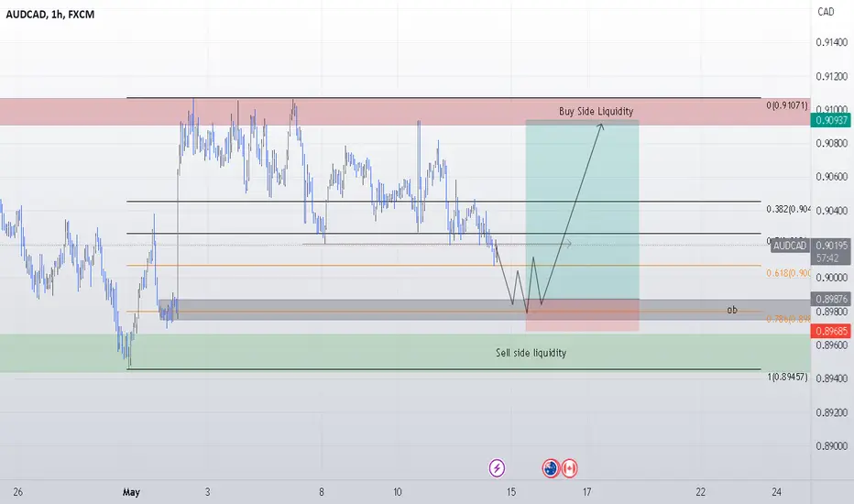Click the Fibonacci 0(0.91071) level label
This screenshot has width=854, height=504.
coord(787,105)
